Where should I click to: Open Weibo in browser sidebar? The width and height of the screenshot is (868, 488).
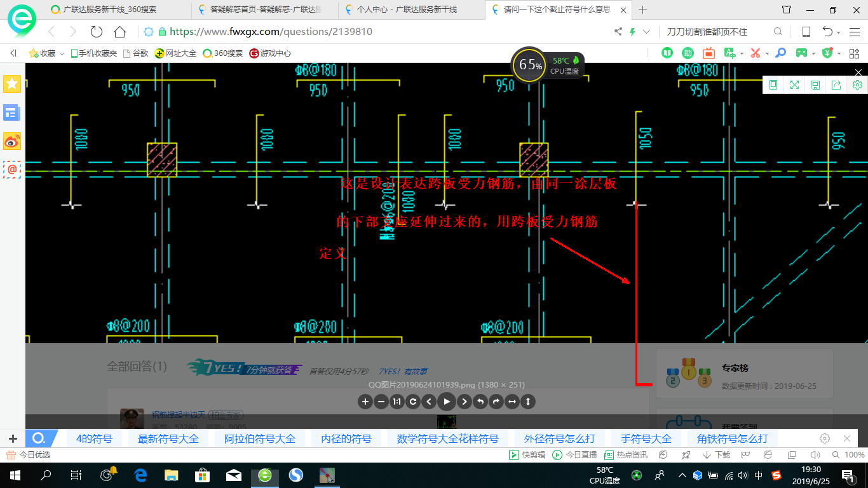12,141
